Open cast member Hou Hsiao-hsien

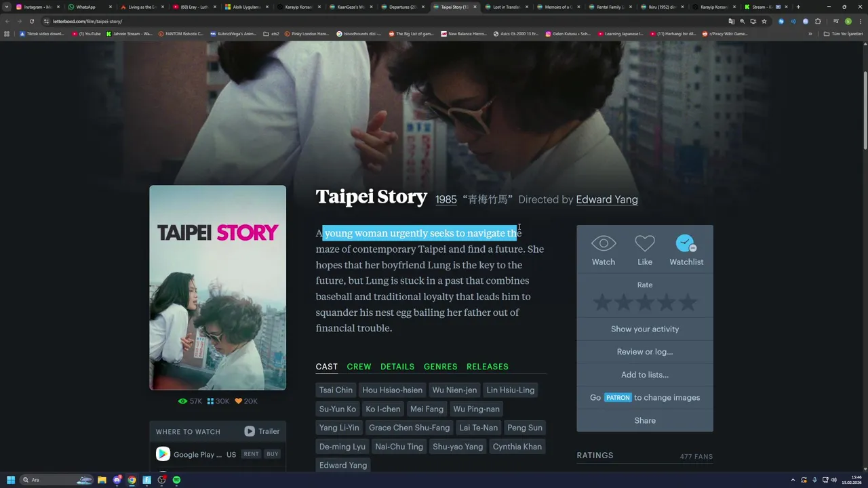click(392, 390)
